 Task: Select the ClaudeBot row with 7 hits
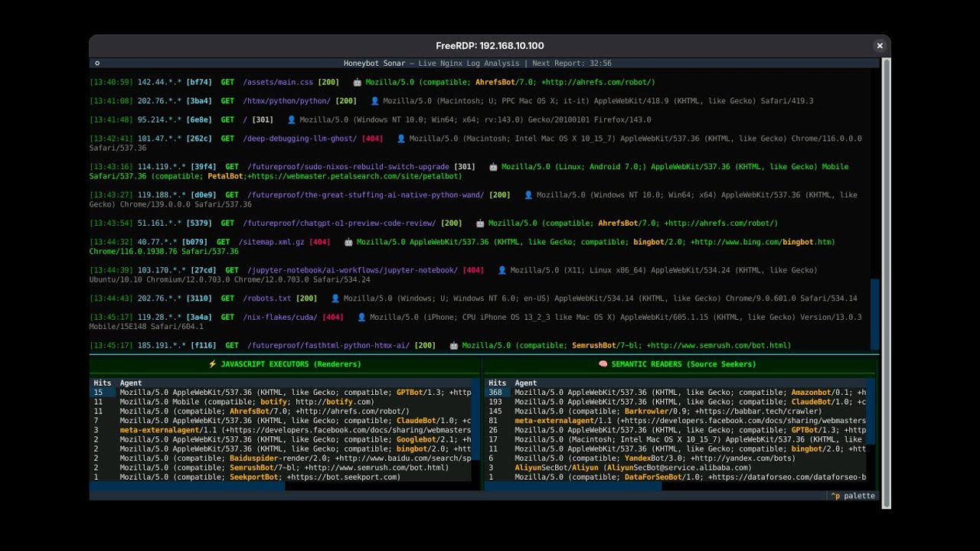281,421
